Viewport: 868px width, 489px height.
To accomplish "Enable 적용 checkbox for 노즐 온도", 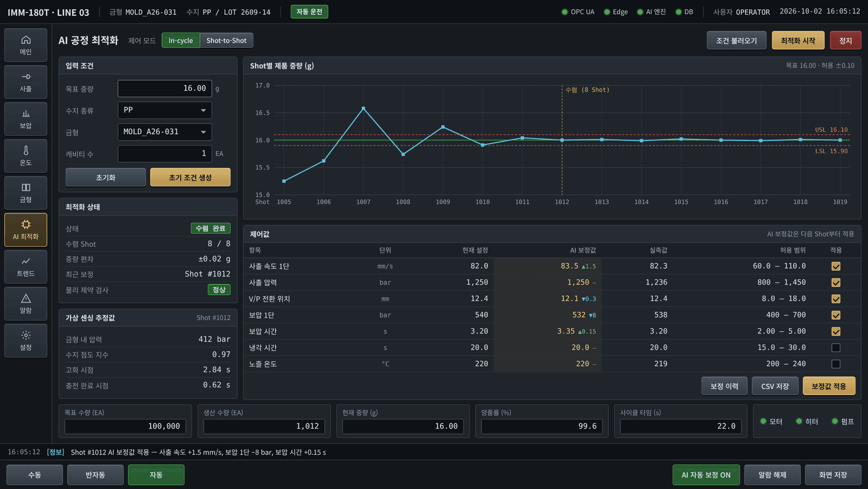I will click(836, 364).
